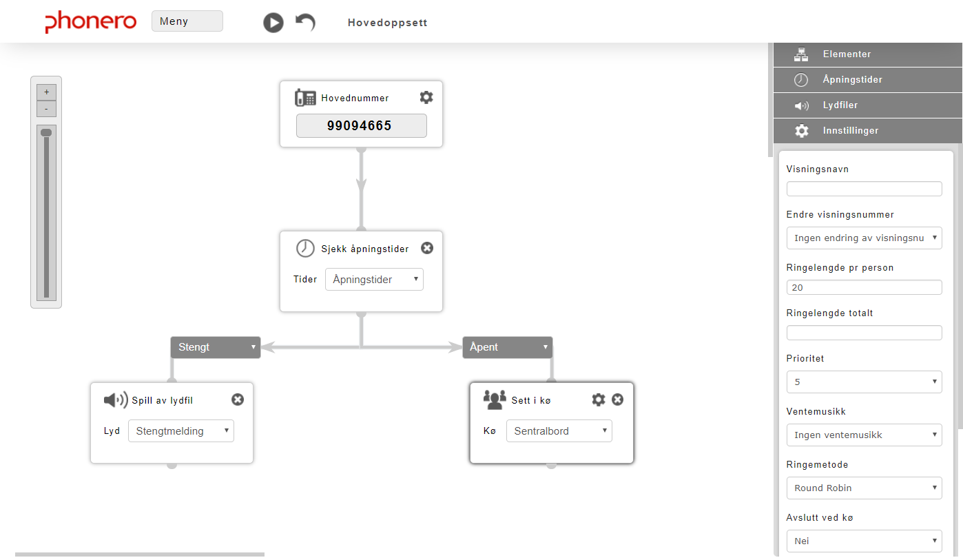Click the people queue icon on Sett i kø
Viewport: 963px width, 560px height.
tap(495, 400)
